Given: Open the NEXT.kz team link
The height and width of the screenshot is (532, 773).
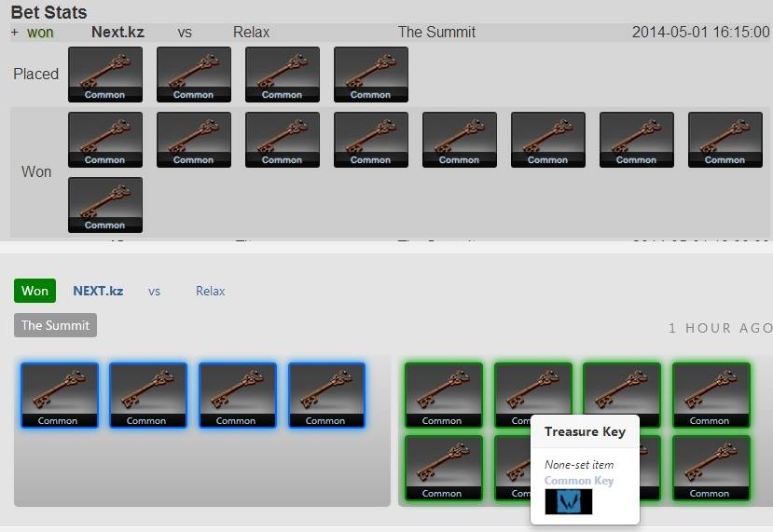Looking at the screenshot, I should click(98, 291).
